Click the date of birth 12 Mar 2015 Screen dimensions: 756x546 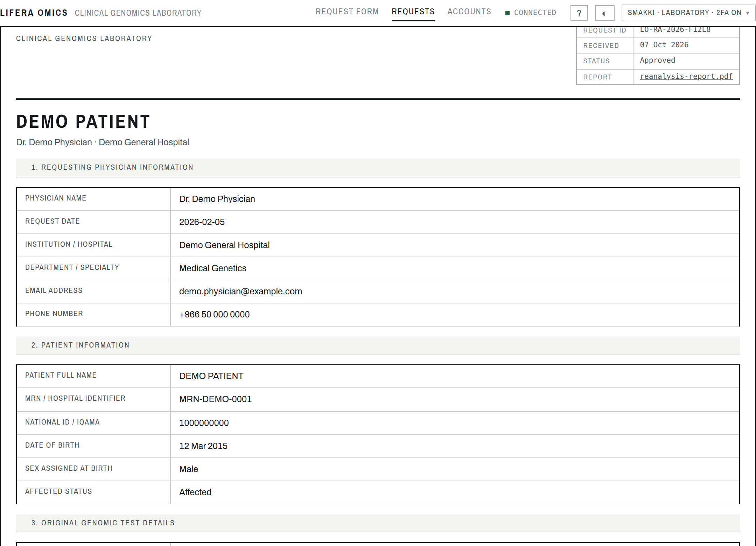203,446
